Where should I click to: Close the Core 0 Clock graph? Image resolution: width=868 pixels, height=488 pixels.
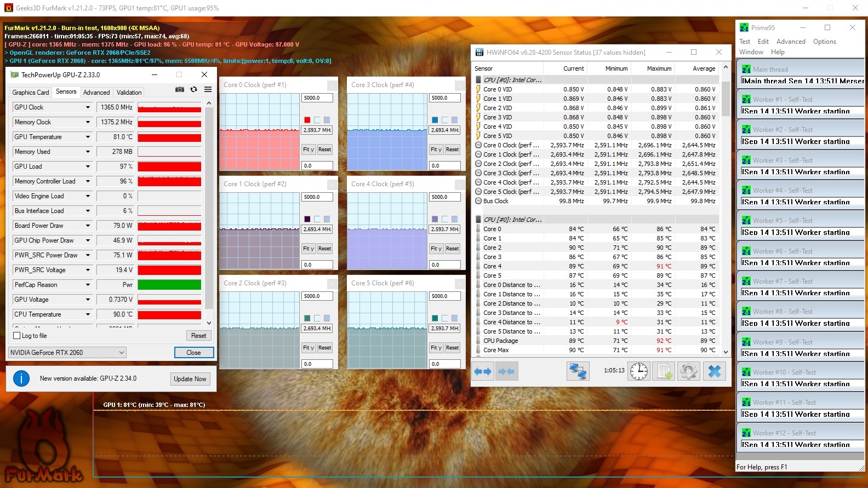332,85
